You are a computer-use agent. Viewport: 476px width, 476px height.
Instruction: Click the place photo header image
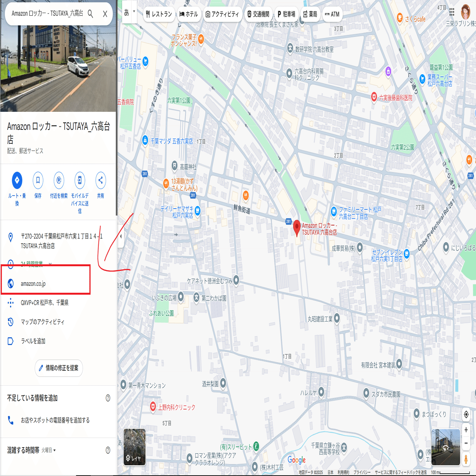pyautogui.click(x=58, y=68)
